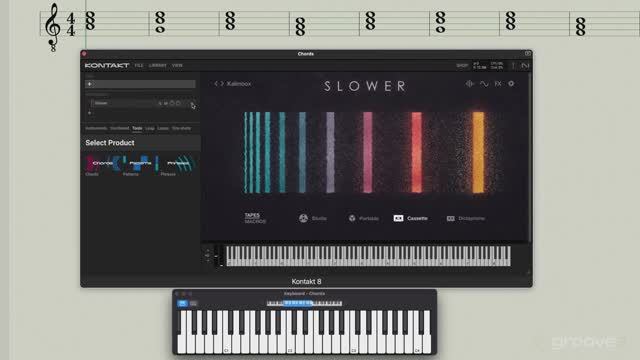Click the expand icon at Chords window's top right
The image size is (640, 360).
(x=528, y=53)
